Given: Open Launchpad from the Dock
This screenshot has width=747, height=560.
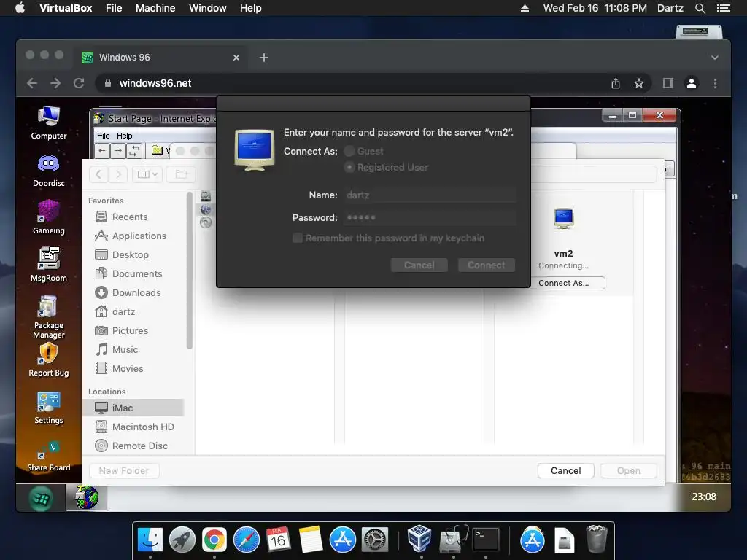Looking at the screenshot, I should coord(182,540).
